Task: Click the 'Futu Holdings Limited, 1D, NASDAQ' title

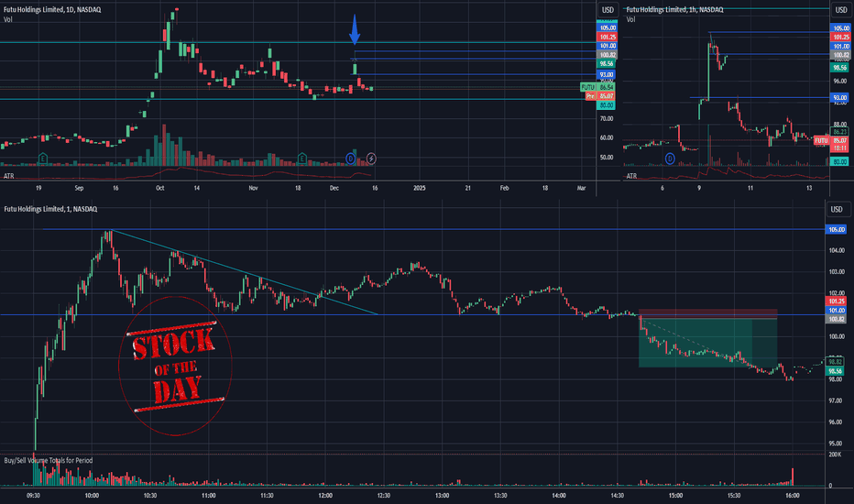Action: click(x=52, y=10)
